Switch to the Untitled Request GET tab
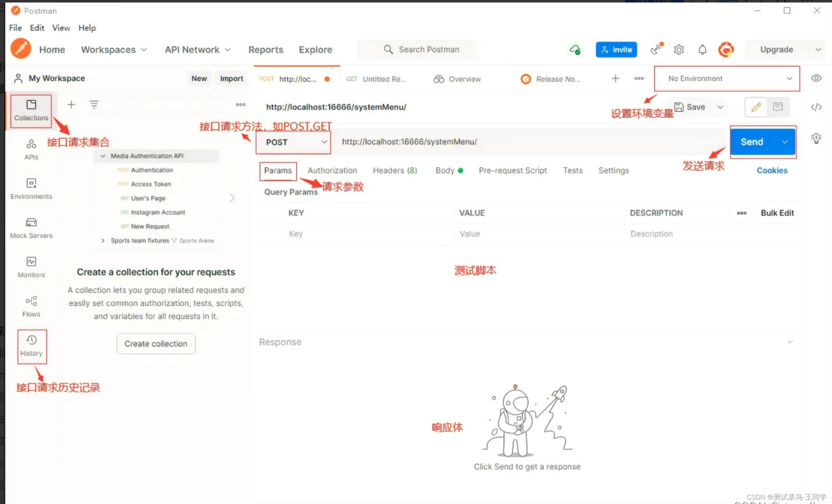 pos(377,79)
